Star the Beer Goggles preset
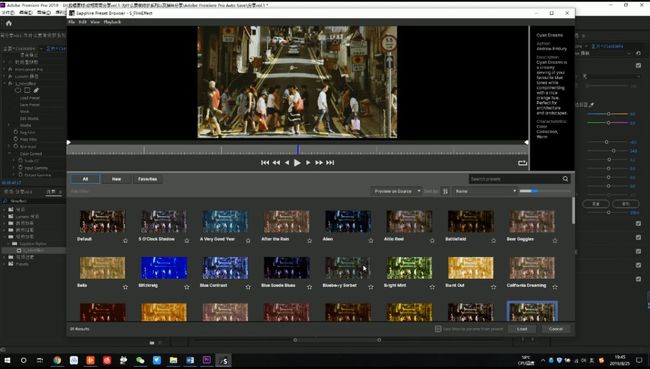 (555, 240)
